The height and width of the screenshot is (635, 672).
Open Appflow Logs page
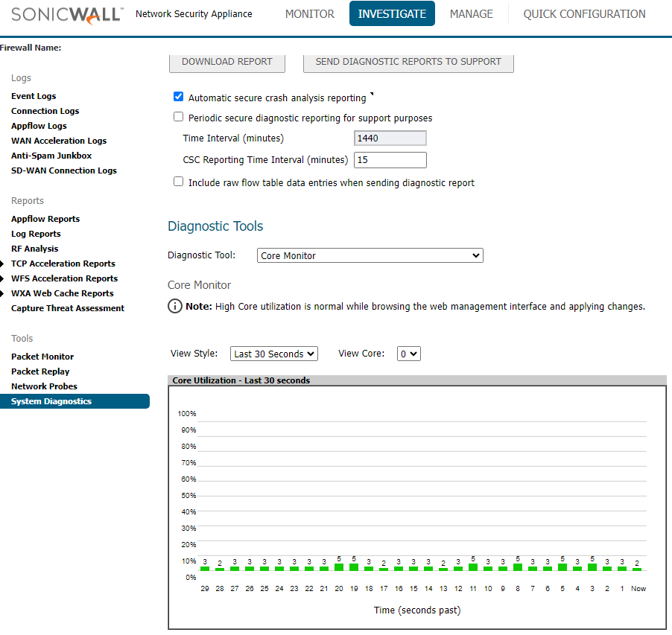[39, 126]
